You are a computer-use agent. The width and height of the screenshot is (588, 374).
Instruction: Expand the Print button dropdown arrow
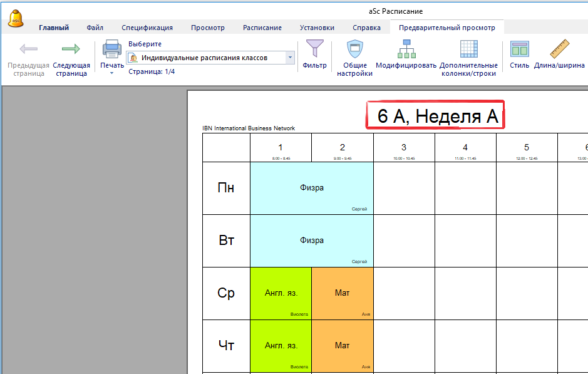(112, 73)
